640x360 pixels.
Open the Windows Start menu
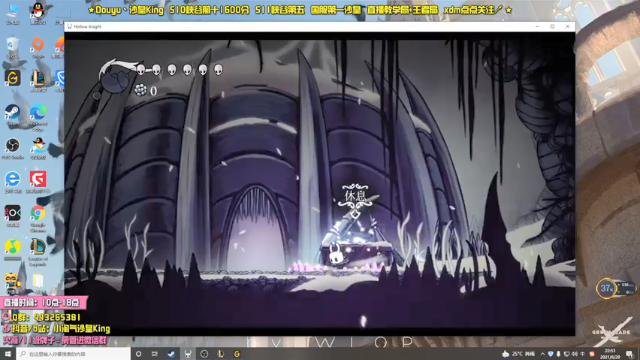pos(8,354)
